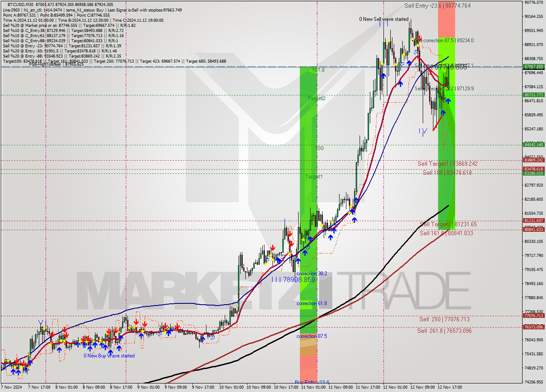Click the 78493.160 price axis value
The height and width of the screenshot is (392, 546).
[534, 284]
